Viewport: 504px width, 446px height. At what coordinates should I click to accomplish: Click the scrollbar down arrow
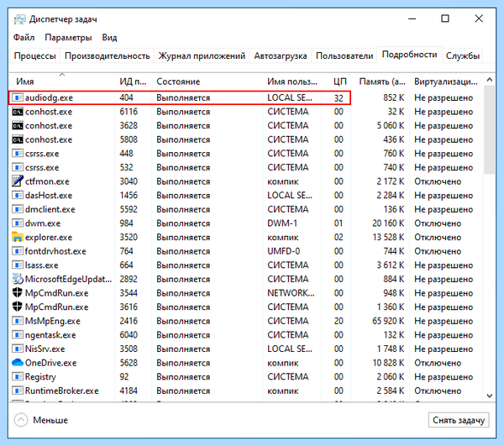tap(489, 396)
